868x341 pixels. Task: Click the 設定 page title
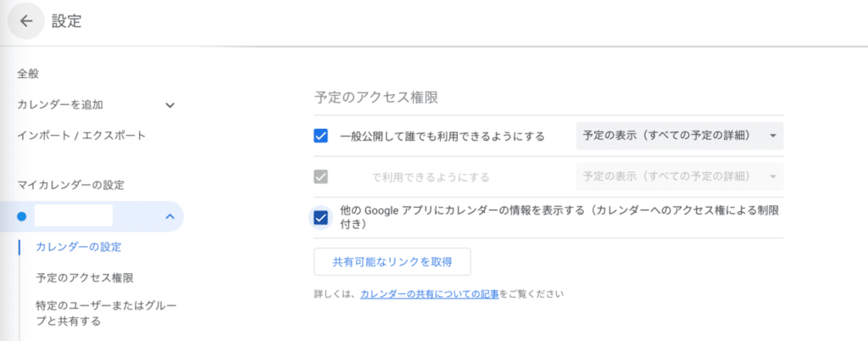pos(67,22)
